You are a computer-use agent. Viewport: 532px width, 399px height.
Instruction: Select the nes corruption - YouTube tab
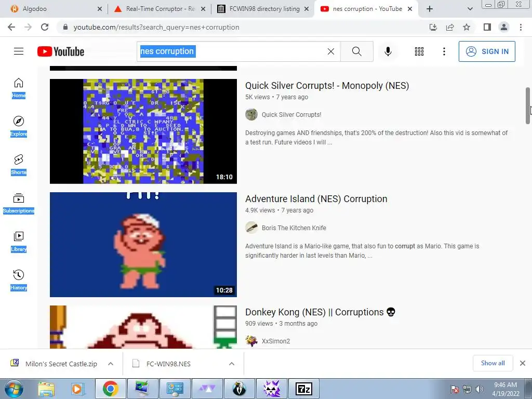366,9
